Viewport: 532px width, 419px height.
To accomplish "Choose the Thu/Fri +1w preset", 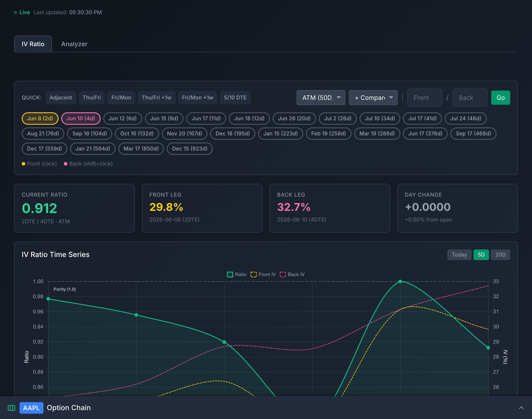I will (156, 98).
